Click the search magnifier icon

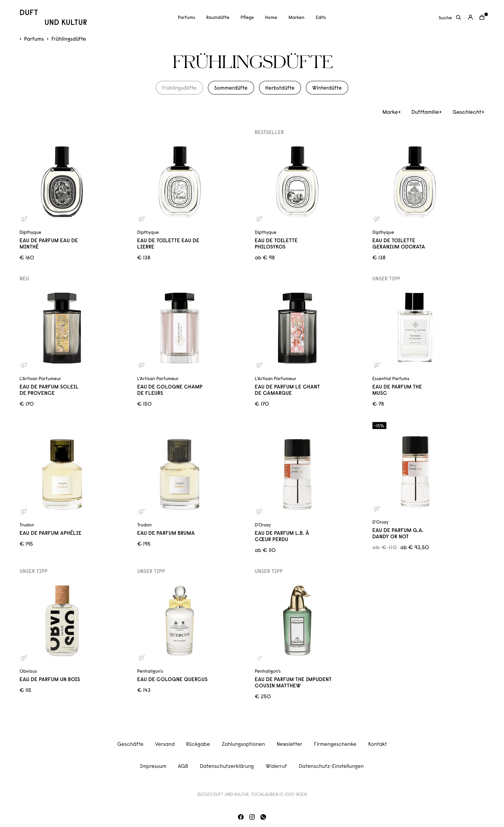(458, 17)
